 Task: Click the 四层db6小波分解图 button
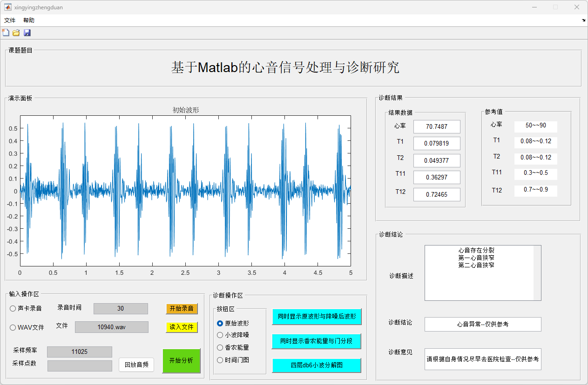[317, 365]
